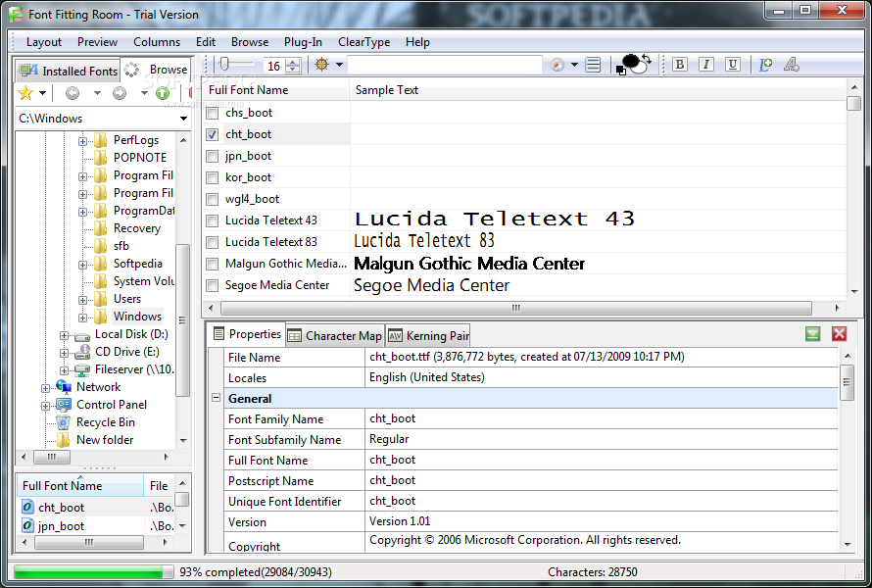Click the CD Drive (E:) icon
The height and width of the screenshot is (588, 872).
point(82,352)
